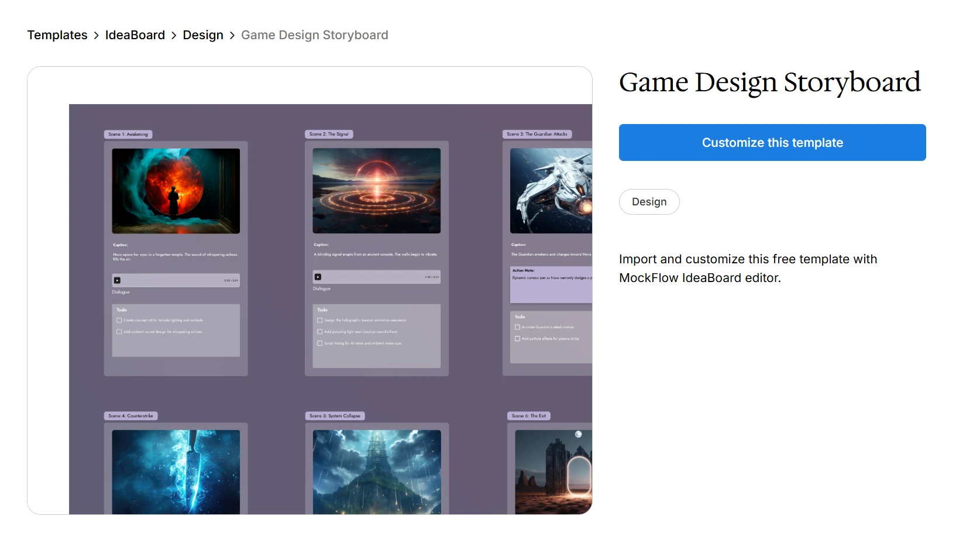
Task: Open the Design breadcrumb link
Action: 203,35
